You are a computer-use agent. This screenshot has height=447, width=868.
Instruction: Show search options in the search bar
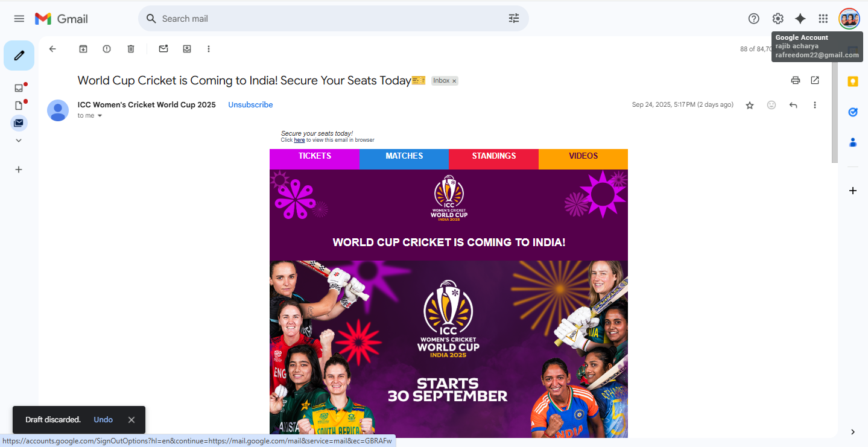514,19
